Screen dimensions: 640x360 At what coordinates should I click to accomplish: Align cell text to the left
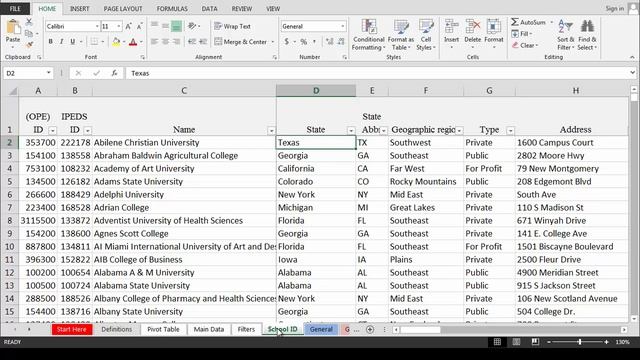pyautogui.click(x=154, y=42)
